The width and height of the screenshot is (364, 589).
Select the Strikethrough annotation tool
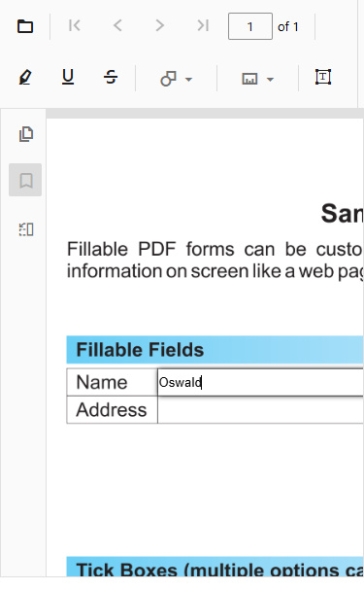tap(111, 78)
